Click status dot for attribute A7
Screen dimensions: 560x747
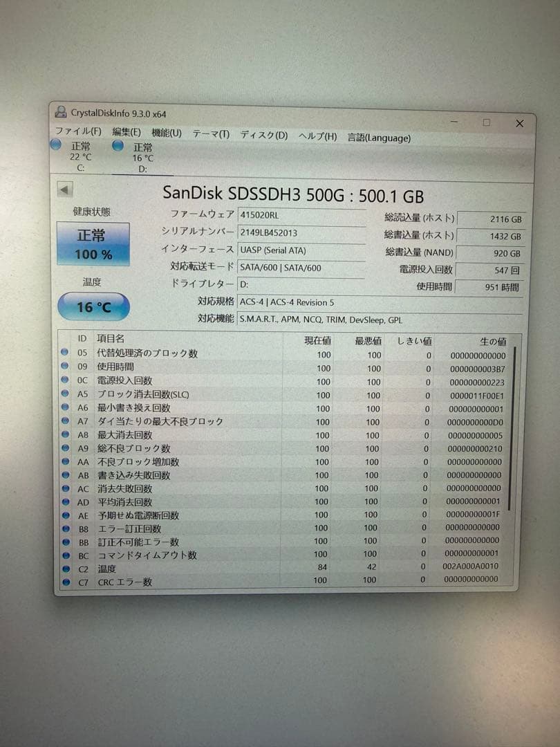65,421
